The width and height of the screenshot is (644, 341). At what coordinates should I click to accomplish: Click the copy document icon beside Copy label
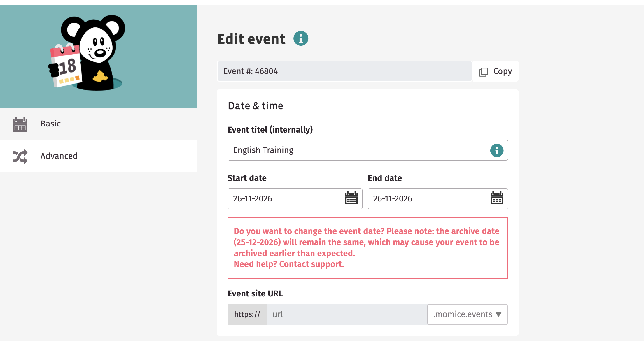click(x=484, y=71)
